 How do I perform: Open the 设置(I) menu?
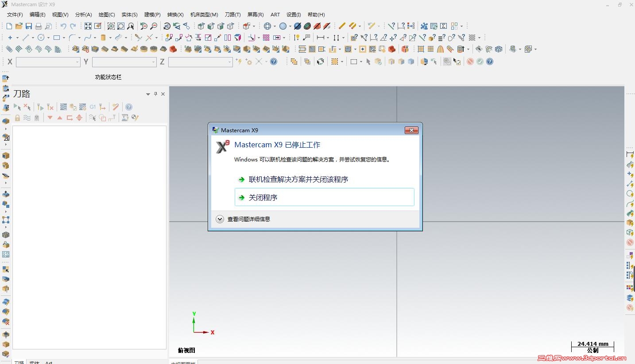point(294,15)
